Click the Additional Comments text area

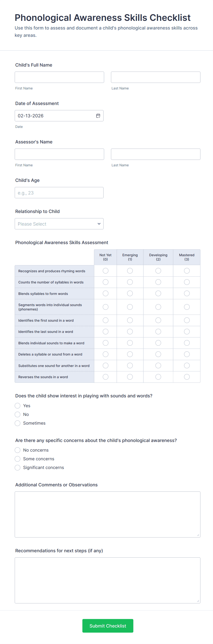pos(107,514)
